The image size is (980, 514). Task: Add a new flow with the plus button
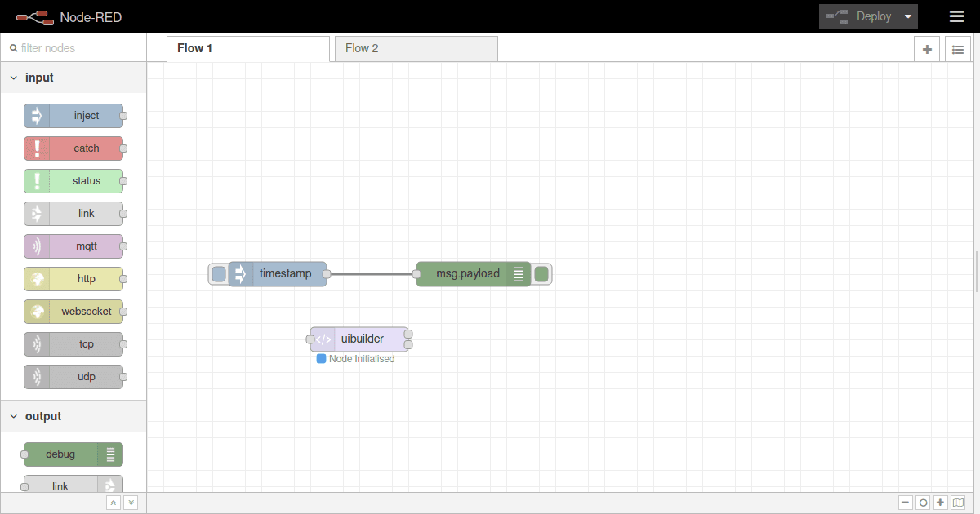click(x=927, y=49)
